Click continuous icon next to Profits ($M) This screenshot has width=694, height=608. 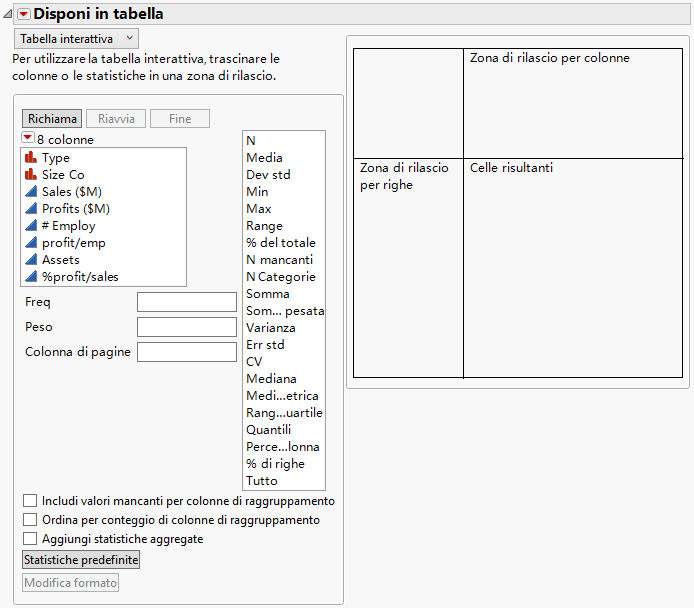(31, 208)
